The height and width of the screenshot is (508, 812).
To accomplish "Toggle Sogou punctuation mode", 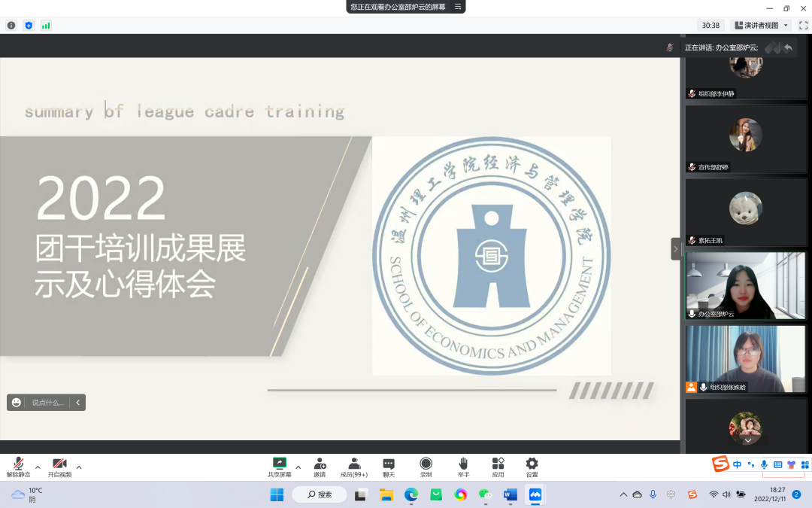I will pos(751,464).
